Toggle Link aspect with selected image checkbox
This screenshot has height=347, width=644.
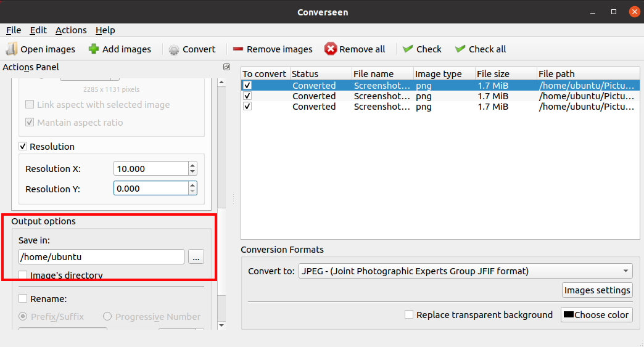click(30, 104)
